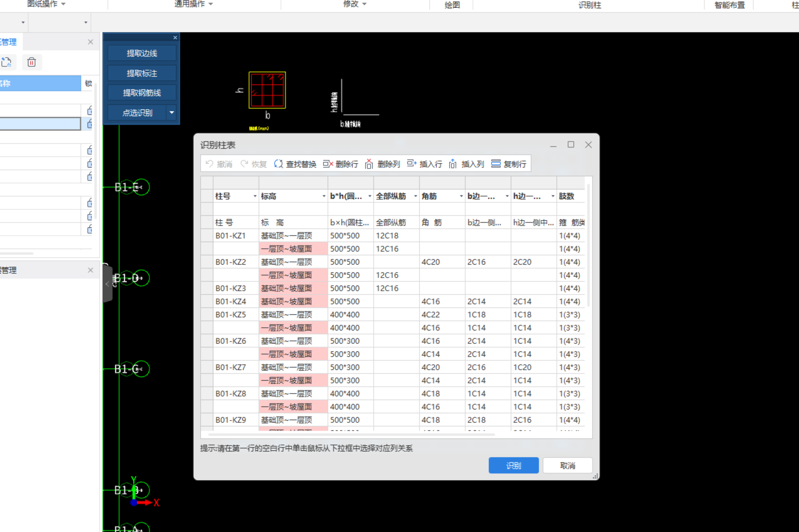Open the 柱号 column mapping dropdown
The image size is (799, 532).
click(255, 196)
